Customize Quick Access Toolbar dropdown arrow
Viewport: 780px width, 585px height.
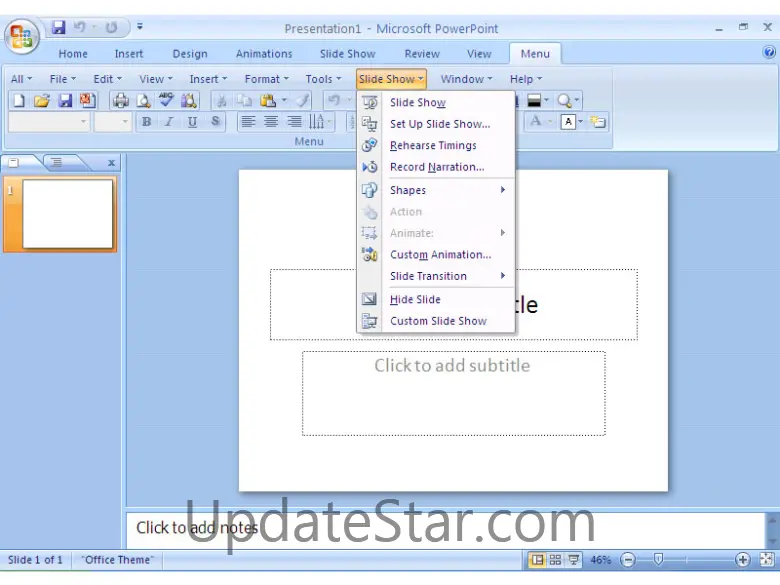coord(140,26)
